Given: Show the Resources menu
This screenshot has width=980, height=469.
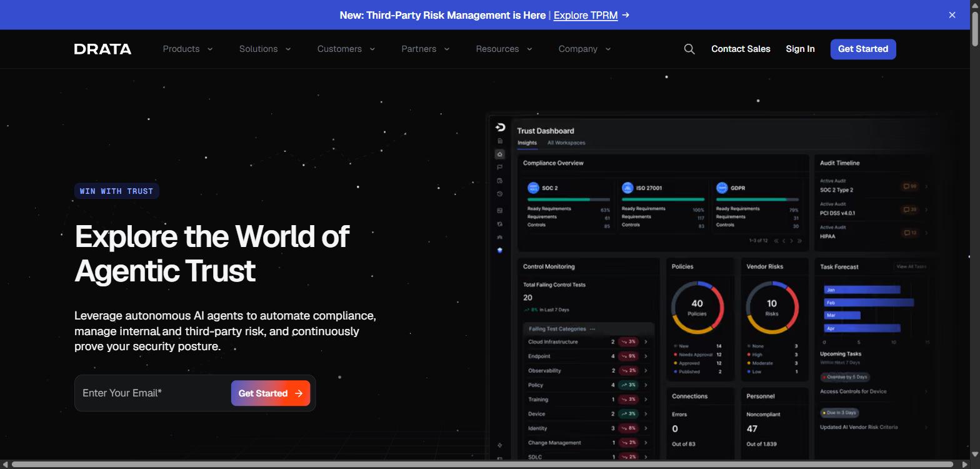Looking at the screenshot, I should point(504,49).
